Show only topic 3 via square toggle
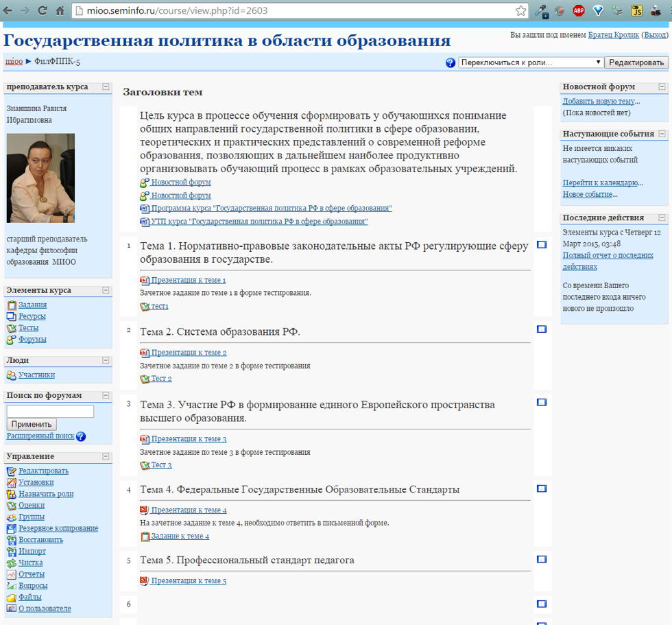Viewport: 672px width, 625px height. (542, 402)
